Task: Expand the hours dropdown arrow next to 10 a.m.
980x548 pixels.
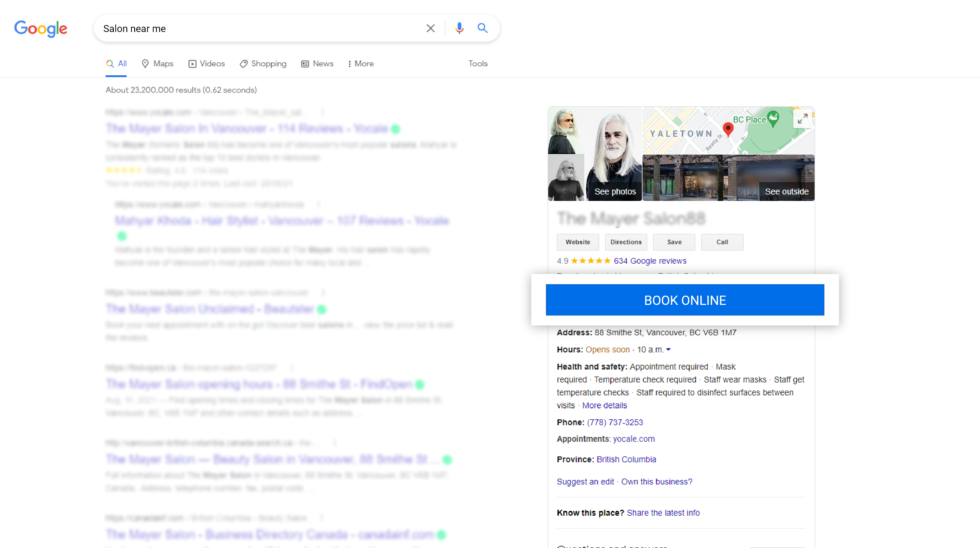Action: [x=668, y=349]
